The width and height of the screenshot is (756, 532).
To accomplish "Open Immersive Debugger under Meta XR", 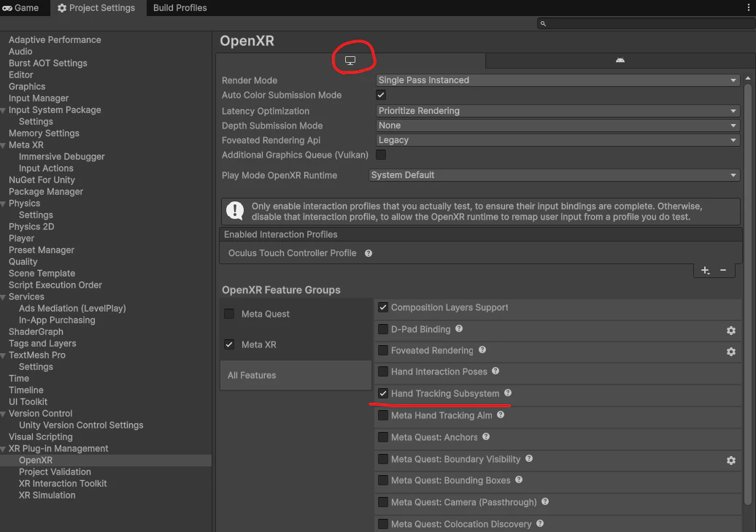I will pyautogui.click(x=61, y=156).
